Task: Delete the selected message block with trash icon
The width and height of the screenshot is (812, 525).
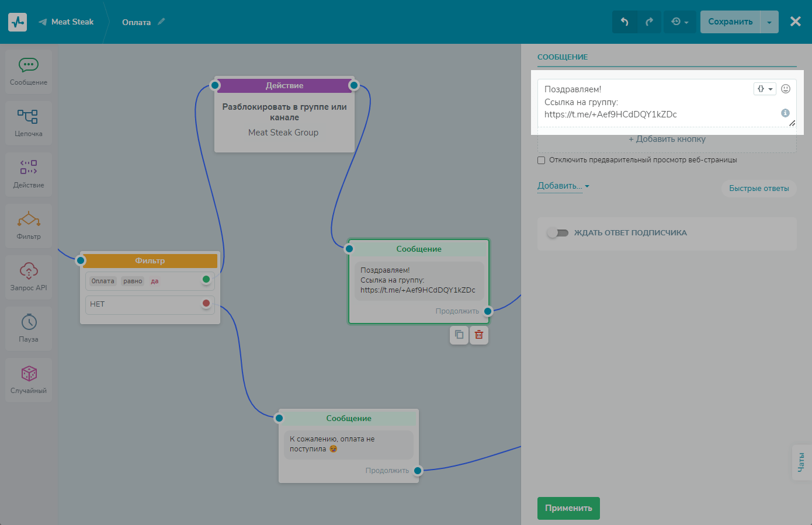Action: pos(478,335)
